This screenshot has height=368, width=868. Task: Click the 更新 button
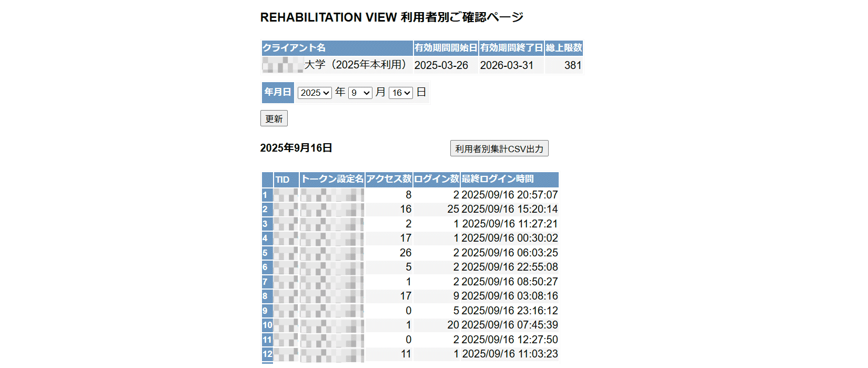274,118
